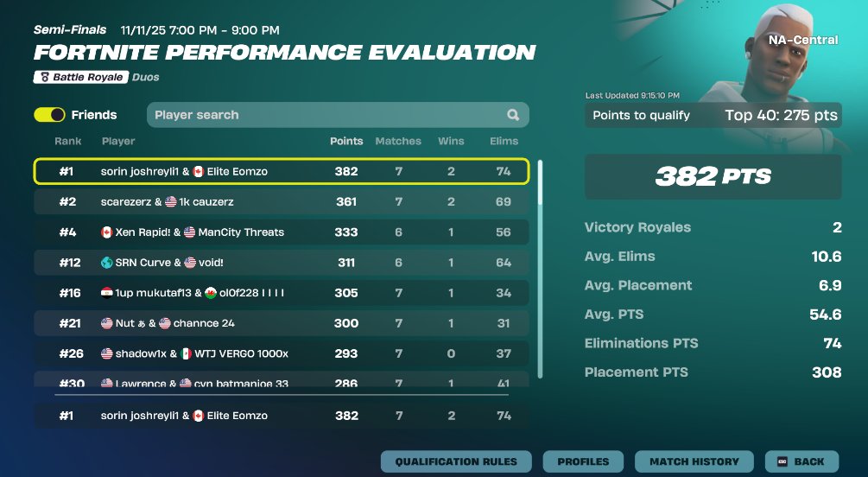The image size is (868, 477).
Task: Click the Egypt flag beside 1up mukutaf13
Action: coord(107,293)
